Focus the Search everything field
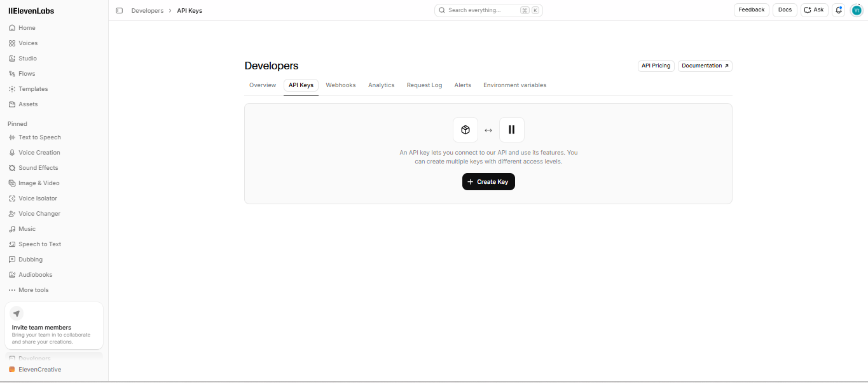The width and height of the screenshot is (868, 383). coord(488,10)
